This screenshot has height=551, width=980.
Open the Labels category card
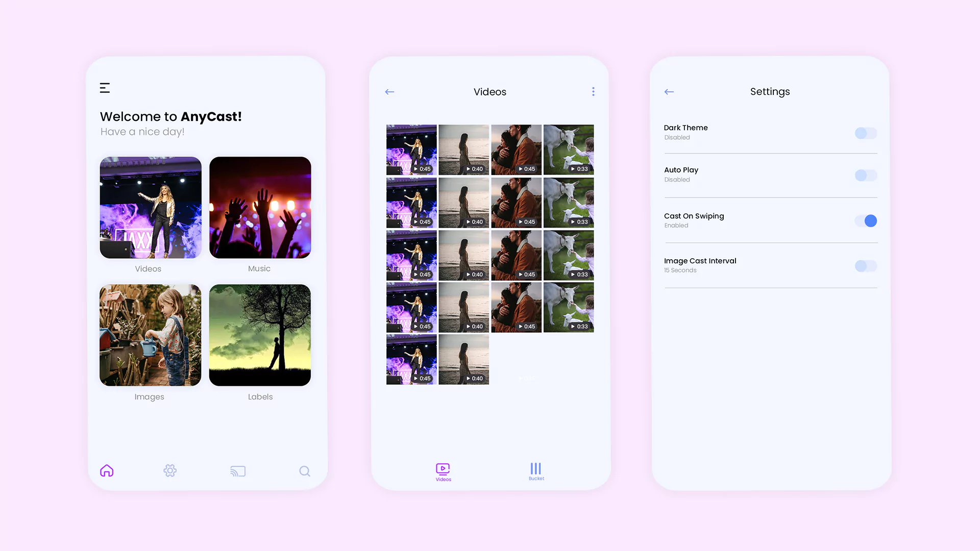coord(260,335)
